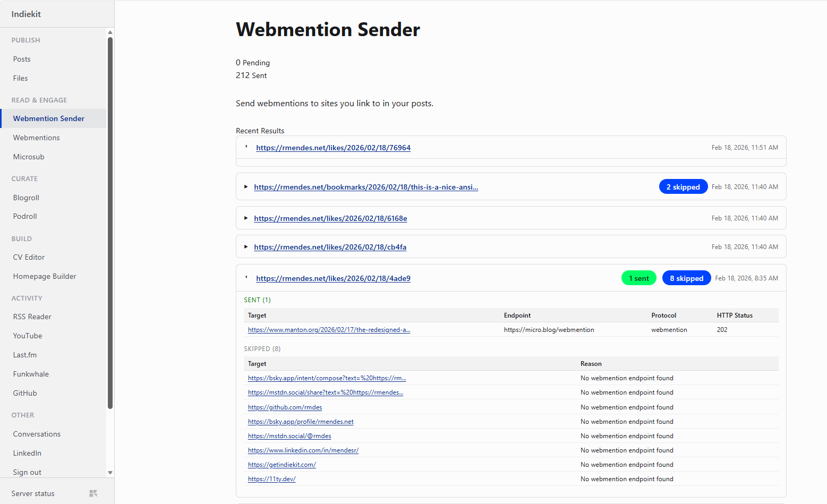
Task: Click the green "1 sent" badge
Action: (x=638, y=278)
